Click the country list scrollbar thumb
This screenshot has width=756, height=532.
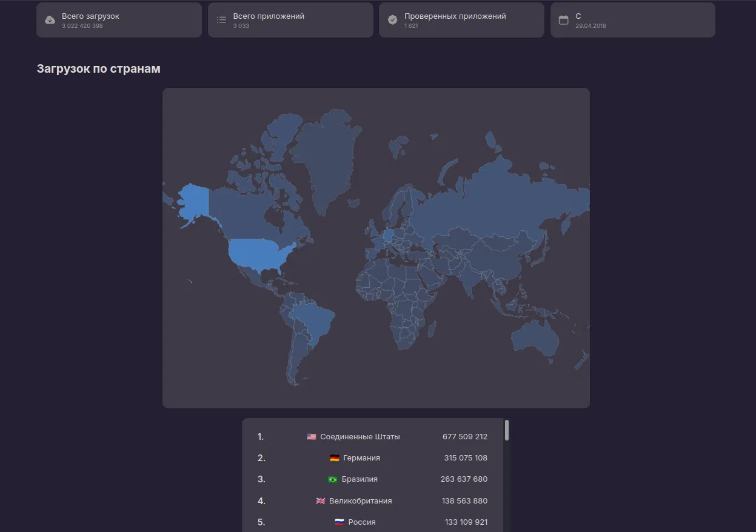click(507, 430)
